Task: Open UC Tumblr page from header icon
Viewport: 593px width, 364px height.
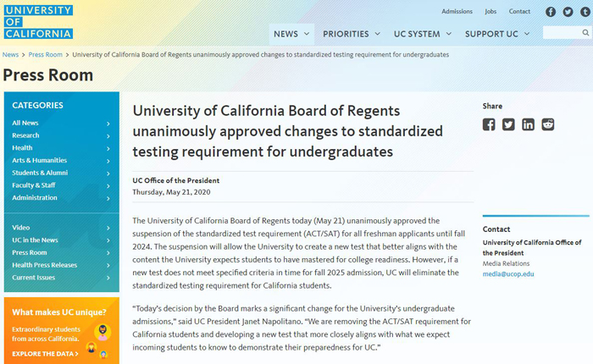Action: [x=585, y=12]
